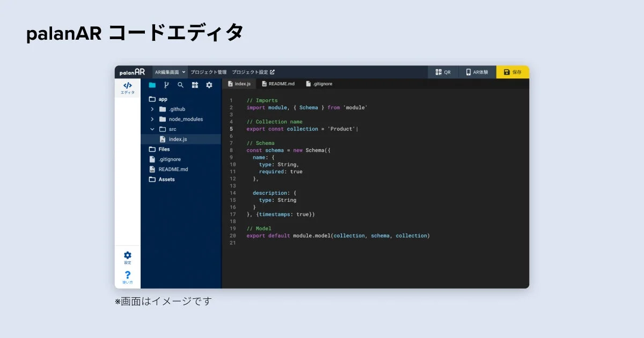The width and height of the screenshot is (644, 338).
Task: Show the QR code via the QR icon
Action: [x=443, y=71]
